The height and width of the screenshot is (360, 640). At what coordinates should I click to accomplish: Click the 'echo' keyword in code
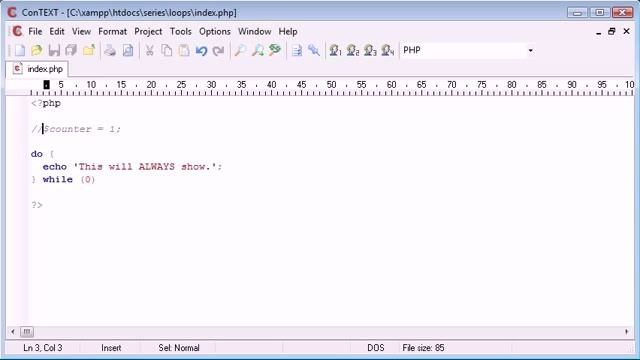coord(55,167)
